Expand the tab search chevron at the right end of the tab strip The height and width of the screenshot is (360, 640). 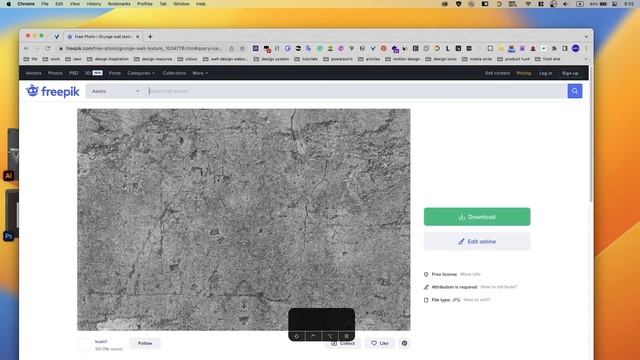pos(586,37)
